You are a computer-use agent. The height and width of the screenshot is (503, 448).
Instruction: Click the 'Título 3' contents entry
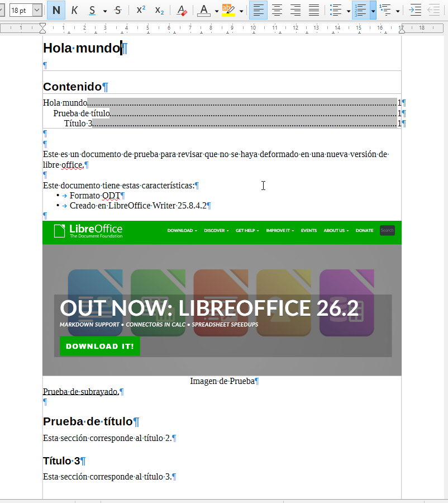click(78, 124)
